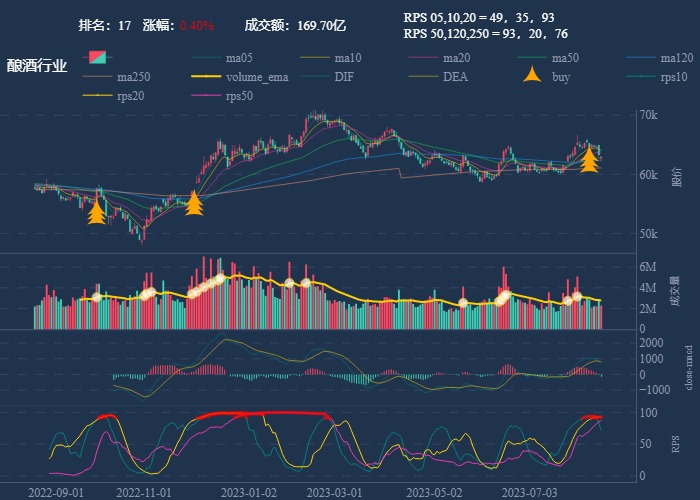Toggle the DEA legend entry
Viewport: 700px width, 500px height.
[455, 77]
